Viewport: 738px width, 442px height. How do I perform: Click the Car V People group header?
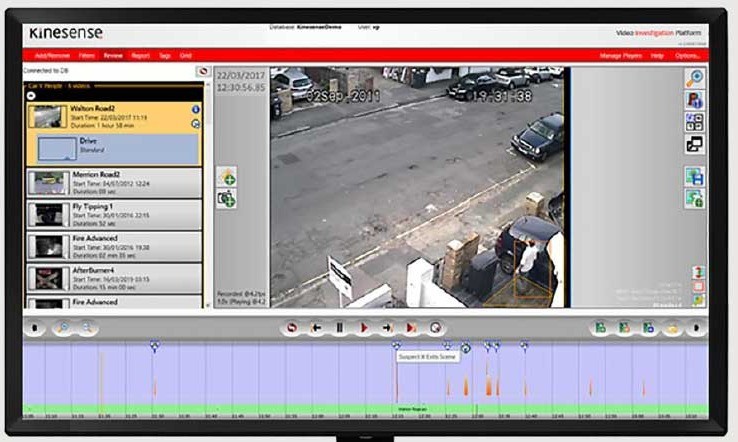(114, 86)
